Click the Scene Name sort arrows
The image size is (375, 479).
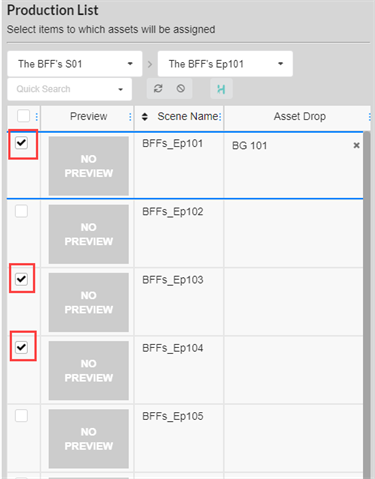pos(145,117)
